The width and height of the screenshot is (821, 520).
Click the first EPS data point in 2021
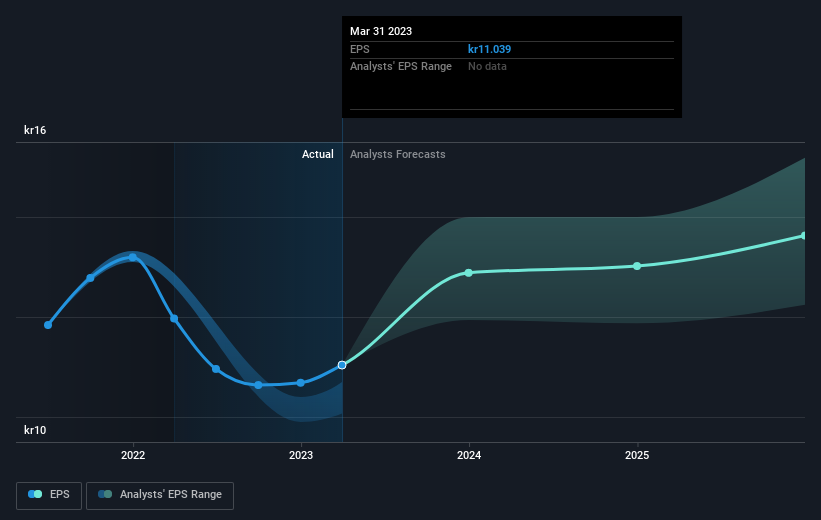pos(48,325)
